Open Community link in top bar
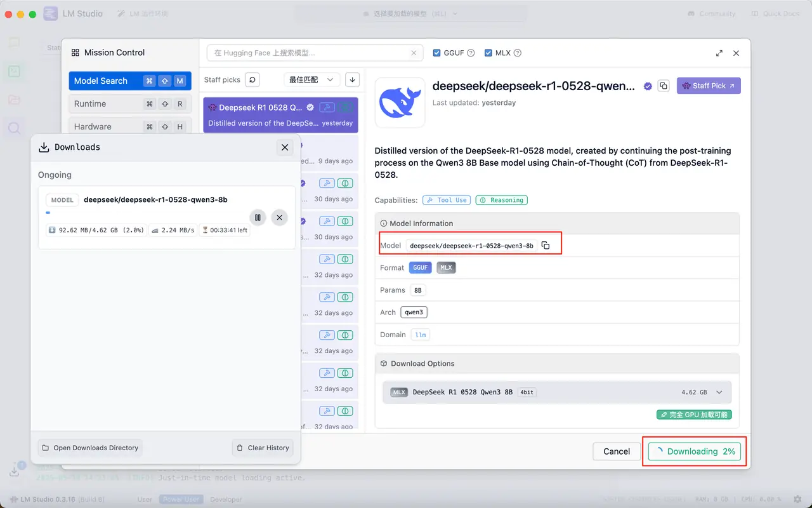 tap(711, 13)
